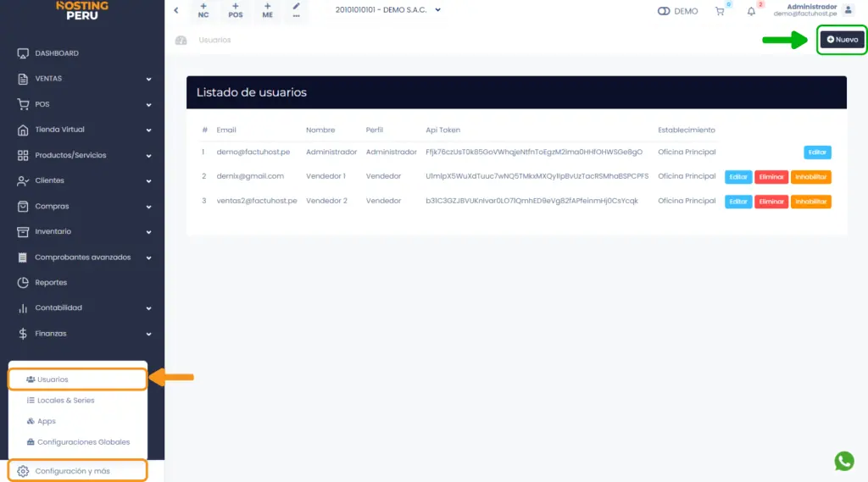
Task: Open the WhatsApp chat bubble
Action: 844,461
